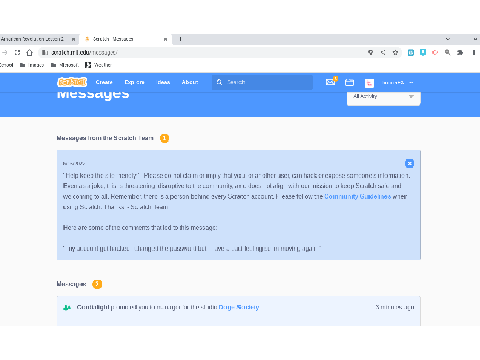The image size is (480, 360).
Task: Select the Scratch Messages browser tab
Action: [x=125, y=39]
